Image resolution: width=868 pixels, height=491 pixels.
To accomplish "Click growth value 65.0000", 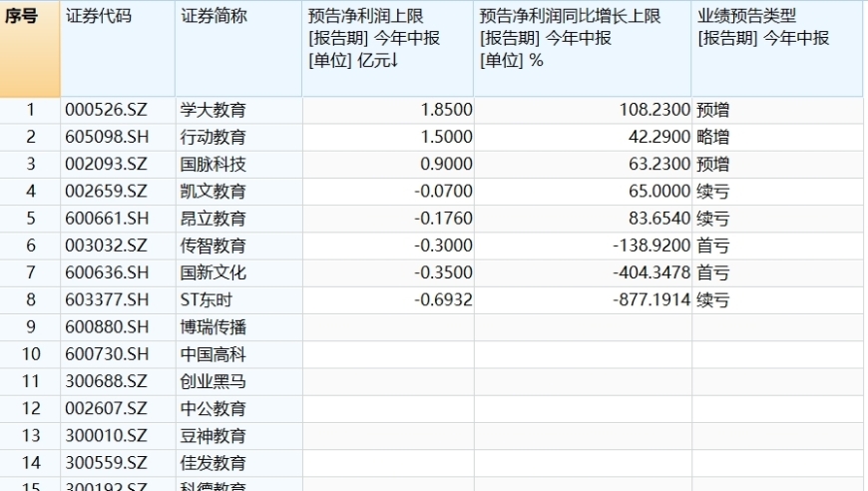I will click(x=659, y=191).
